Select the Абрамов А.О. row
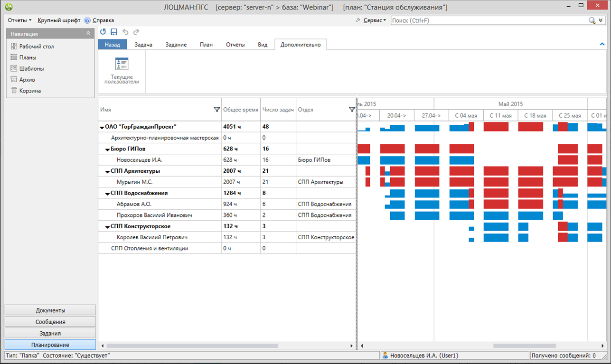Screen dimensions: 611x364 coord(227,204)
